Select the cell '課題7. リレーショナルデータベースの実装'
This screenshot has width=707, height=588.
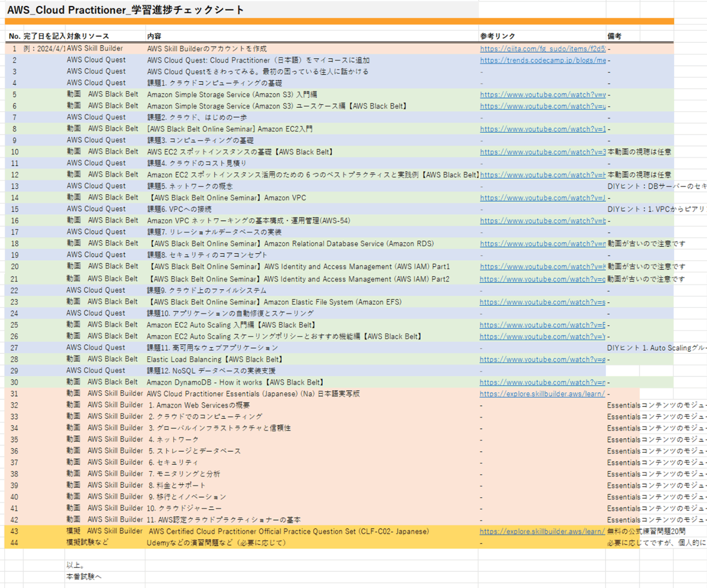tap(215, 232)
